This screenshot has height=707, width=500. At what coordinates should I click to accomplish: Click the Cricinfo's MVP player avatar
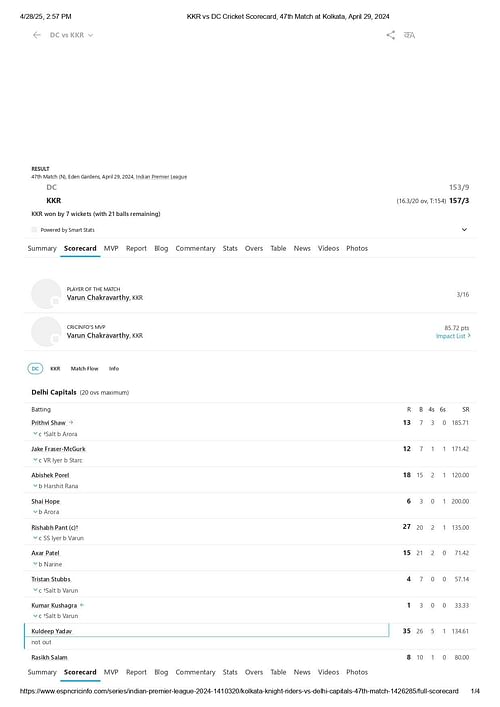[46, 332]
